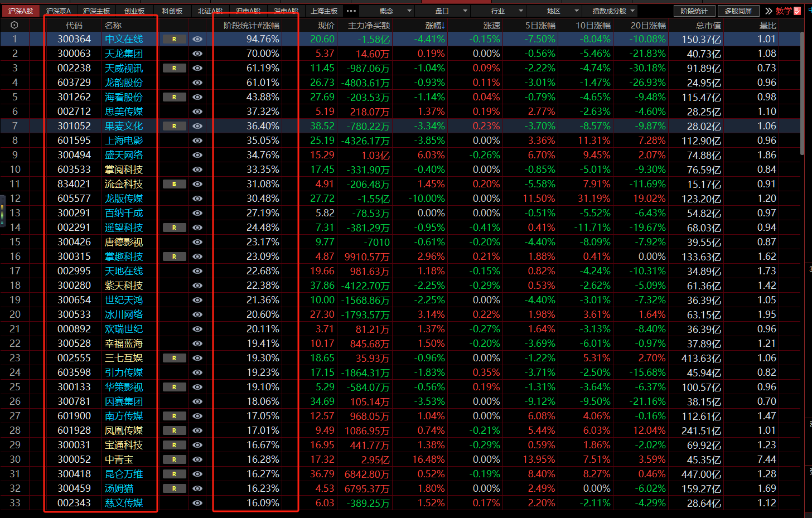This screenshot has width=812, height=518.
Task: Click the 多股同屏 button
Action: (738, 11)
